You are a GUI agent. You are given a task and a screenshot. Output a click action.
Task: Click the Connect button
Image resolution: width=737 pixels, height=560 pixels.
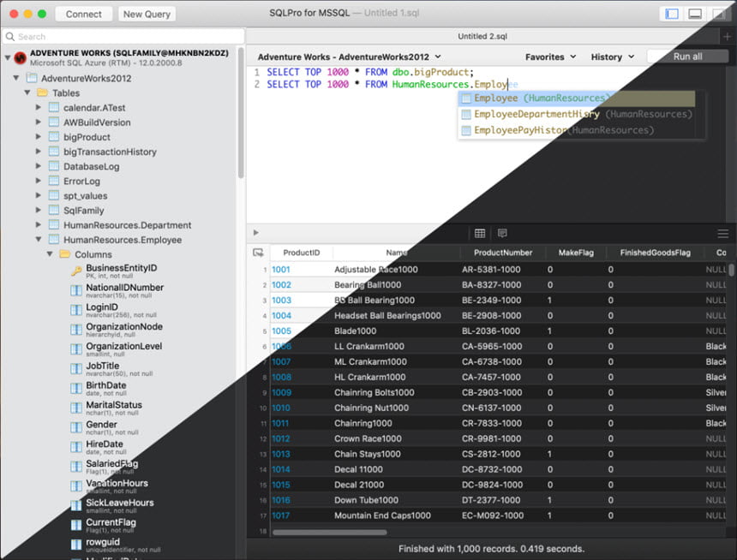coord(83,14)
